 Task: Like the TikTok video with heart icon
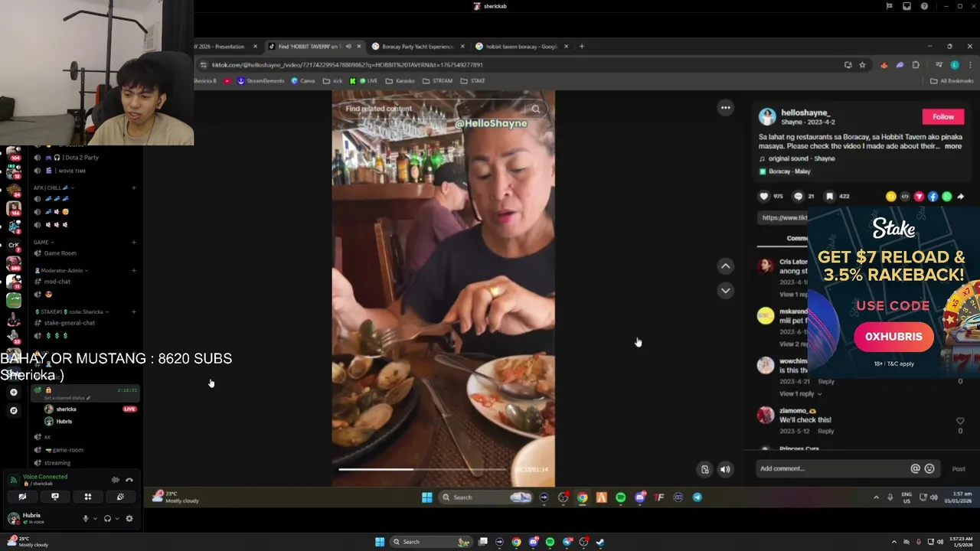[x=764, y=196]
